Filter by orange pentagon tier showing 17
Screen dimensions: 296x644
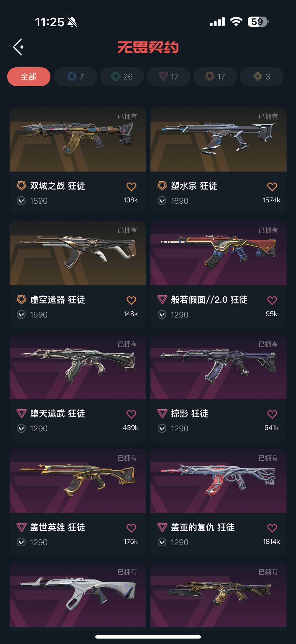click(215, 77)
